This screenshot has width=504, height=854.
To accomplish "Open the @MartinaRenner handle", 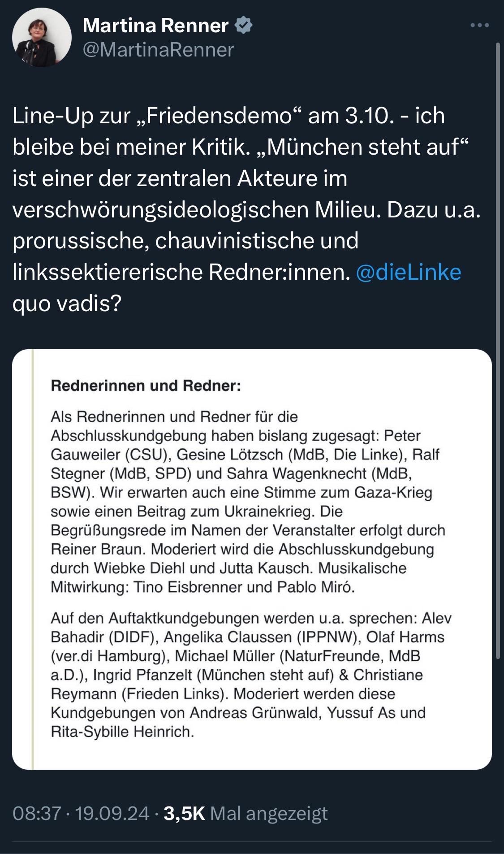I will [x=158, y=50].
